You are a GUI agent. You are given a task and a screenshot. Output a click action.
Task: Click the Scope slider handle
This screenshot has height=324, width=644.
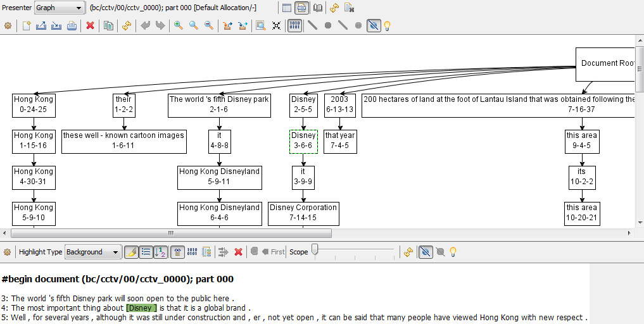(x=315, y=249)
